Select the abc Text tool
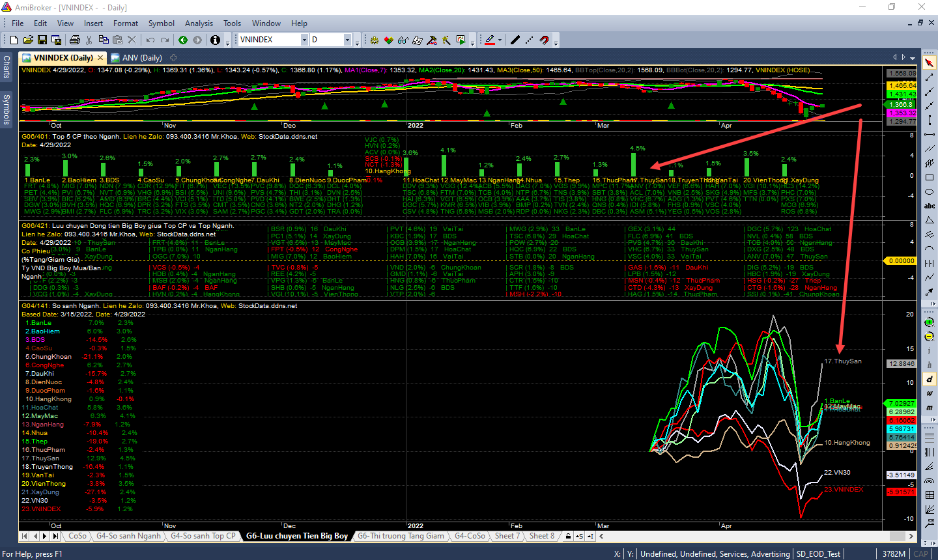 point(930,206)
